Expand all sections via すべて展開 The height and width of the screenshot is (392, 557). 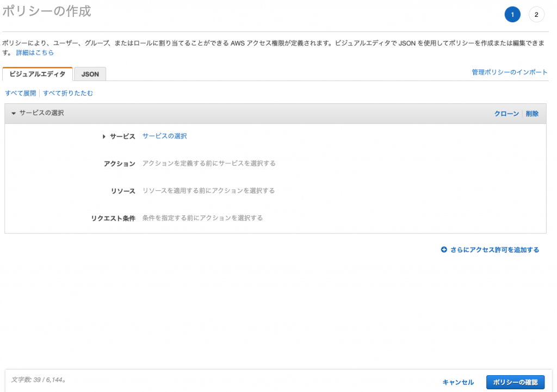click(x=20, y=93)
